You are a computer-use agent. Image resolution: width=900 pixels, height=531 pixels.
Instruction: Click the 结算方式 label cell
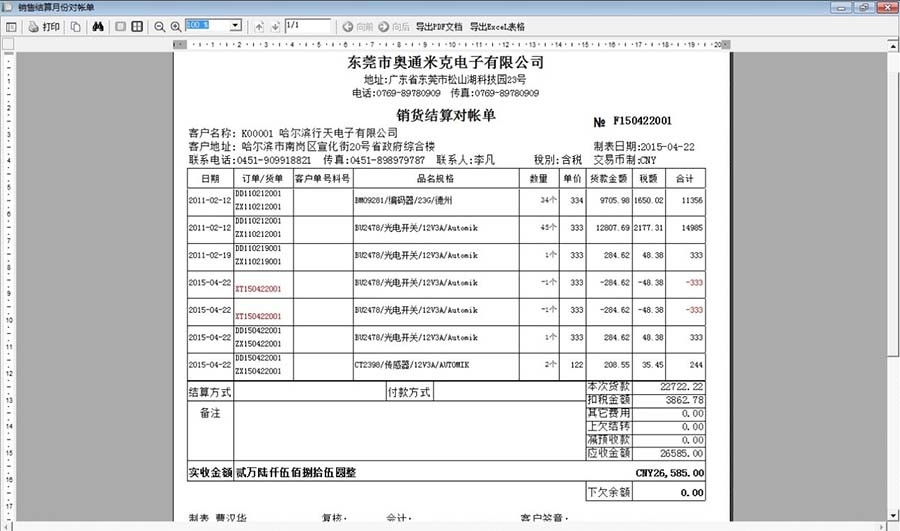coord(210,393)
